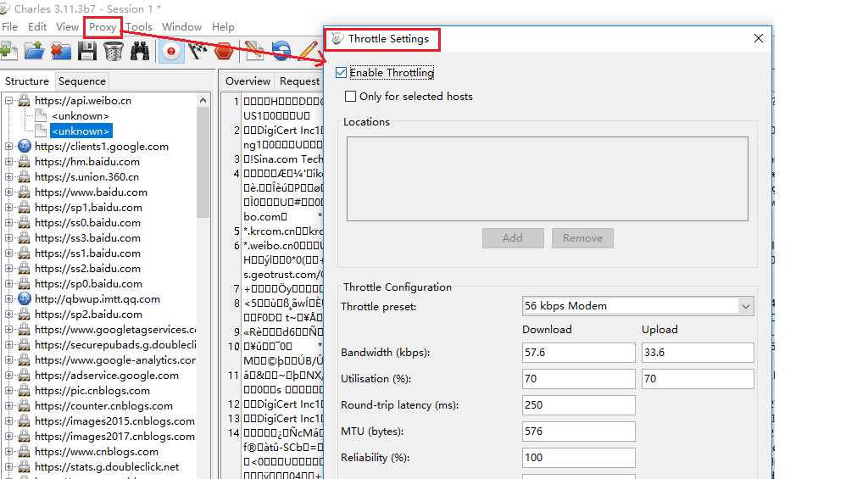This screenshot has width=868, height=479.
Task: Select the https://ss0.baidu.com tree row
Action: coord(87,223)
